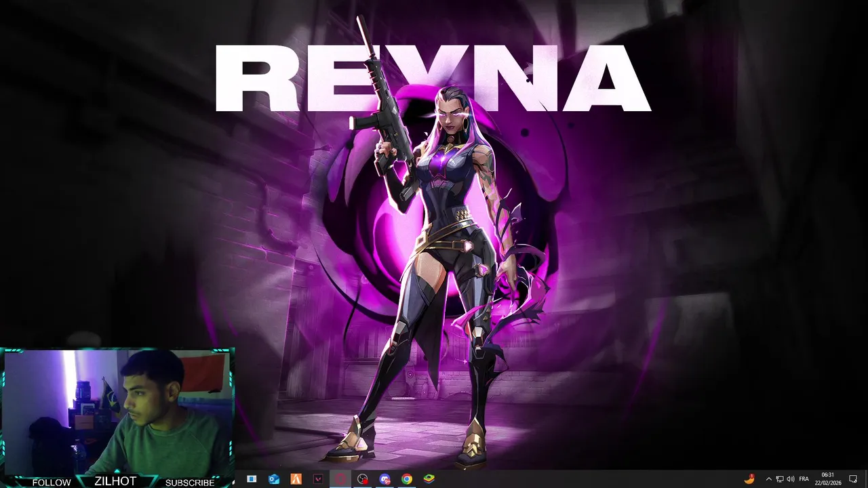This screenshot has height=488, width=868.
Task: Click the white window icon left of Outlook
Action: point(252,479)
